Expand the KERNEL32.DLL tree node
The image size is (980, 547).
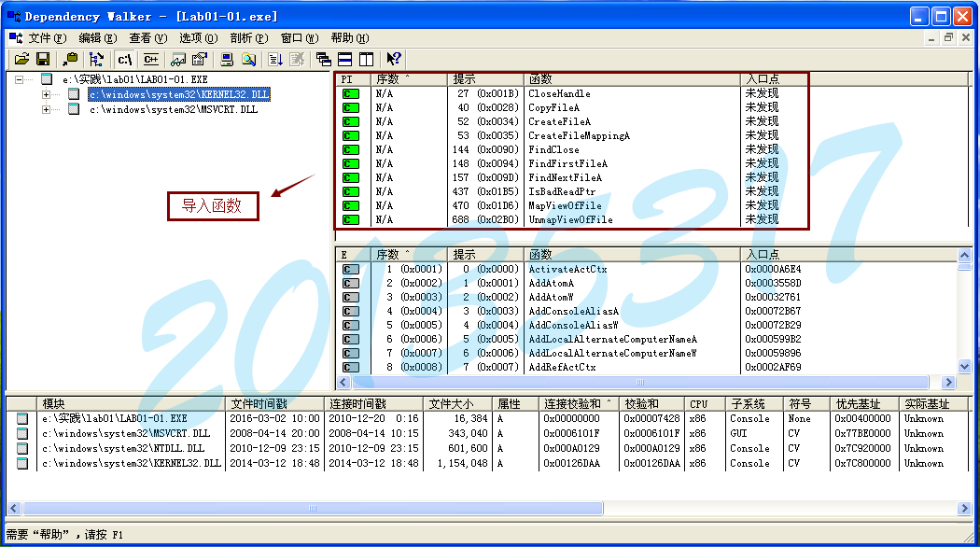point(46,94)
